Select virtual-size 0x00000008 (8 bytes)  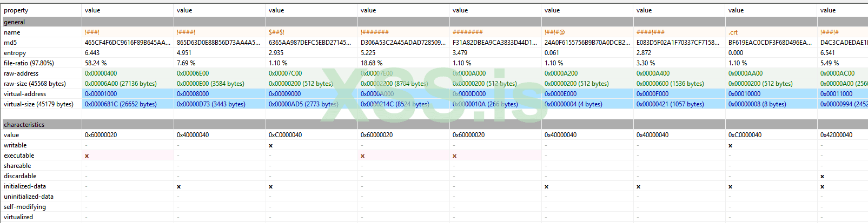[x=757, y=104]
